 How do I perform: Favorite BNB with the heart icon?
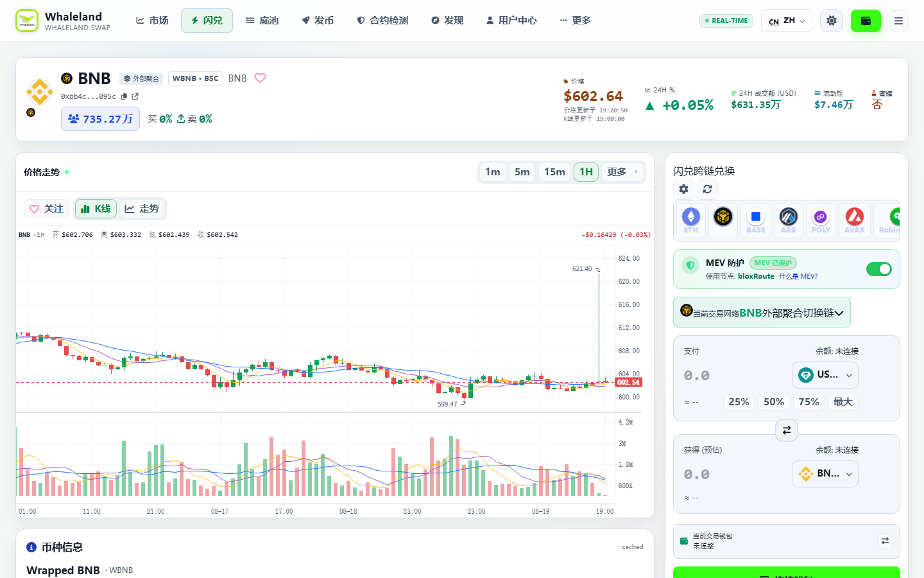[x=260, y=78]
